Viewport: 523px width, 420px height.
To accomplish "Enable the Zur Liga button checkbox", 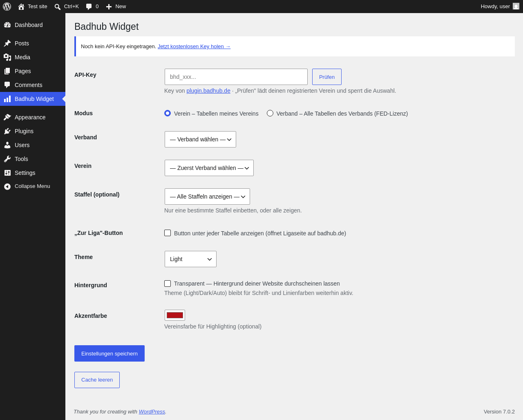I will 168,233.
